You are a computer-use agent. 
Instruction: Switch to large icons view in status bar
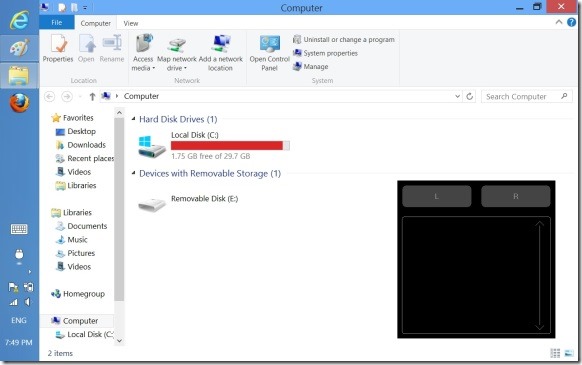tap(569, 353)
